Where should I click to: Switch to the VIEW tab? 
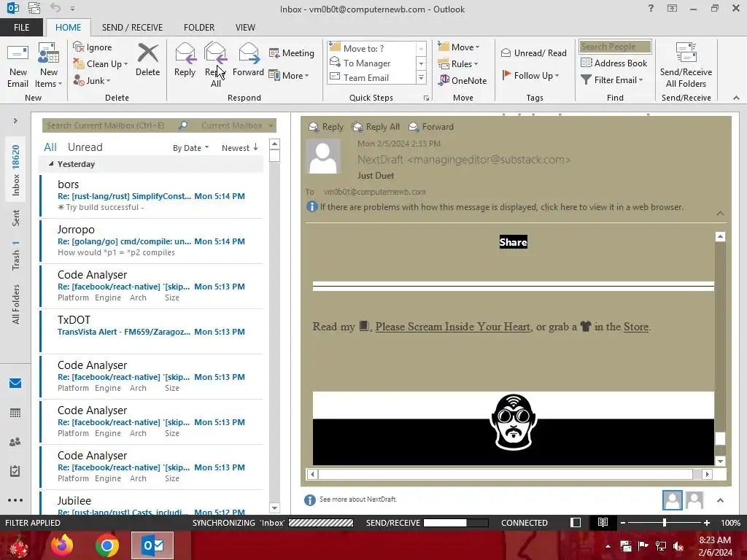point(245,28)
